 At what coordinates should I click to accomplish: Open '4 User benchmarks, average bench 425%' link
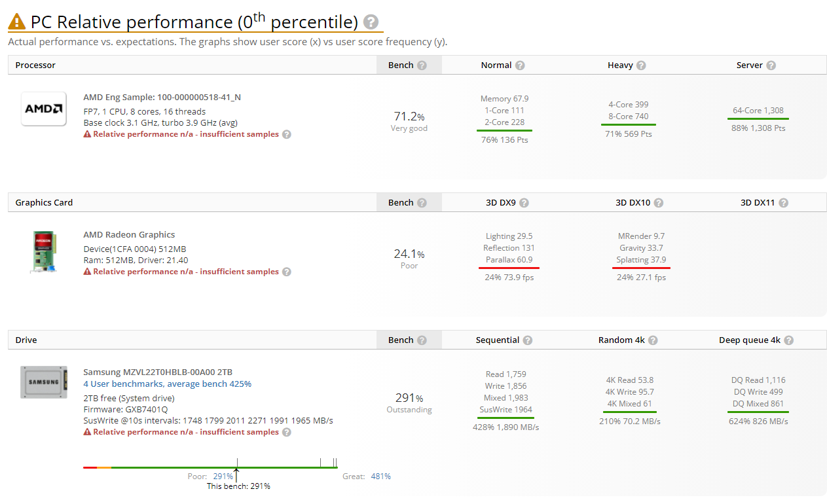167,384
